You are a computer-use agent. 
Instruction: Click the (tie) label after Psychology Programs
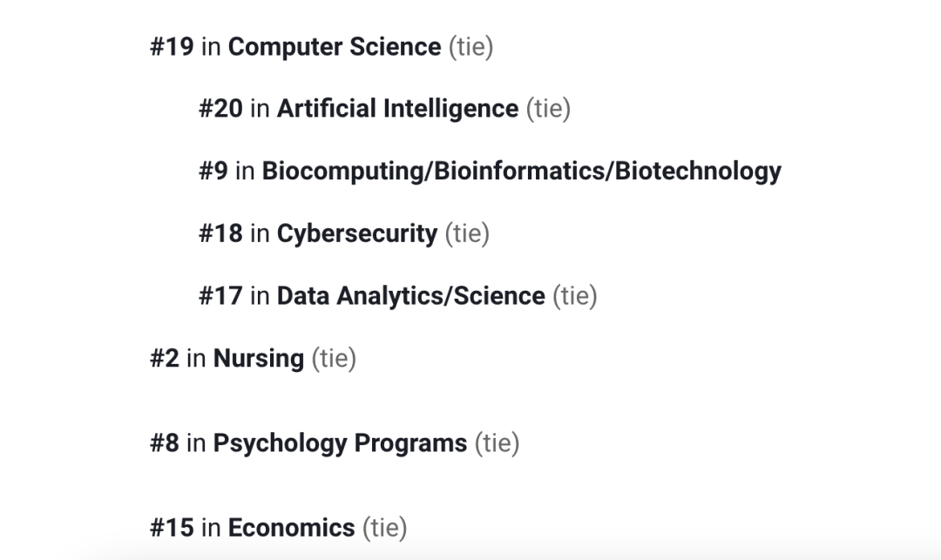tap(497, 443)
